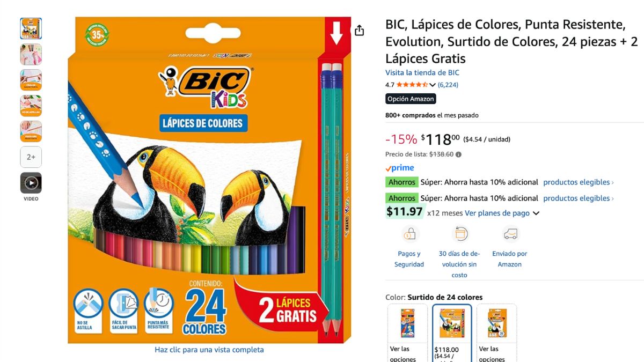Click the 30 días de devolución icon

(x=460, y=234)
